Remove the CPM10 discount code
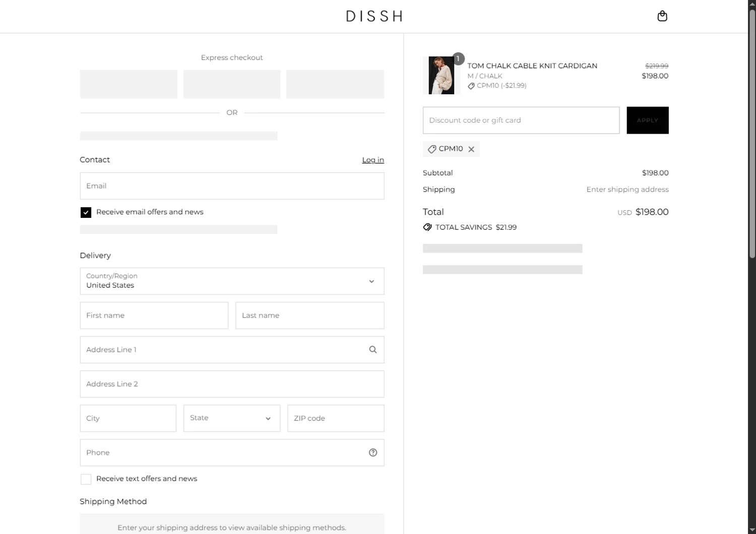 pos(471,149)
